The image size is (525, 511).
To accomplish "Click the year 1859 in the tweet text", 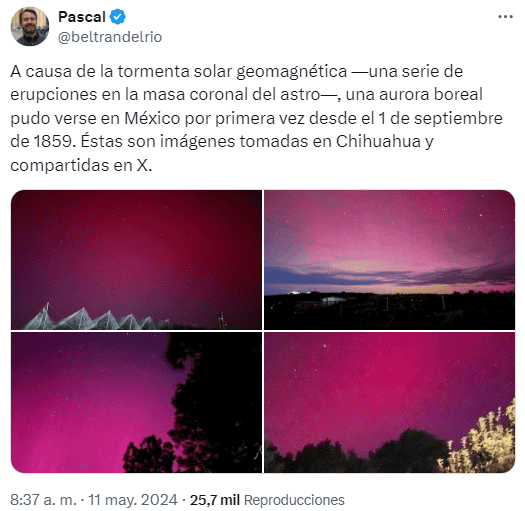I will (x=53, y=141).
